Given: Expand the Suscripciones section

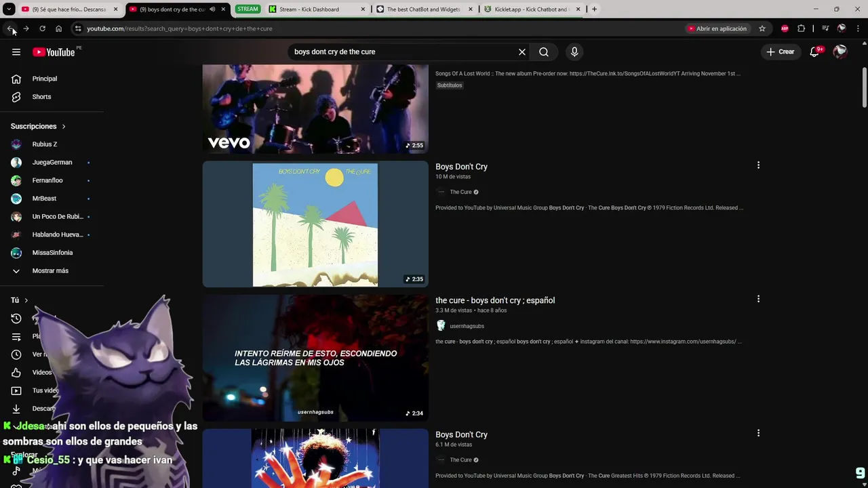Looking at the screenshot, I should coord(39,126).
